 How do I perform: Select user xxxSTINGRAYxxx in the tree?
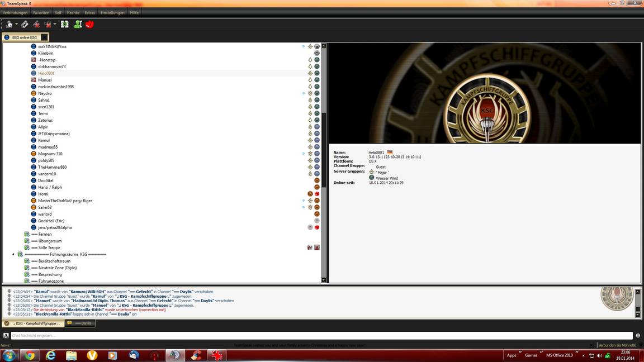coord(52,46)
